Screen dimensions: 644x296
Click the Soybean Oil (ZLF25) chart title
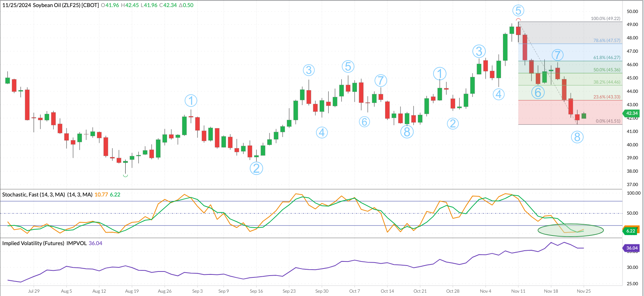pyautogui.click(x=66, y=5)
